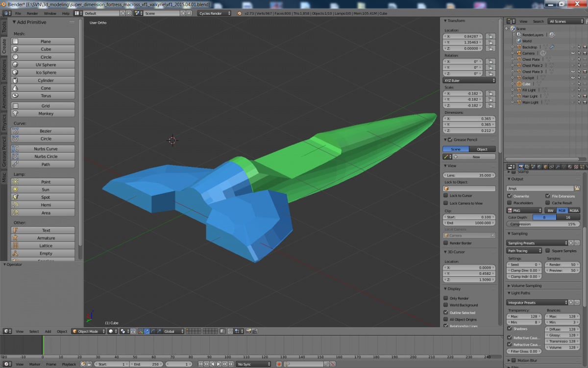588x368 pixels.
Task: Open the Cycles Render engine dropdown
Action: coord(215,13)
